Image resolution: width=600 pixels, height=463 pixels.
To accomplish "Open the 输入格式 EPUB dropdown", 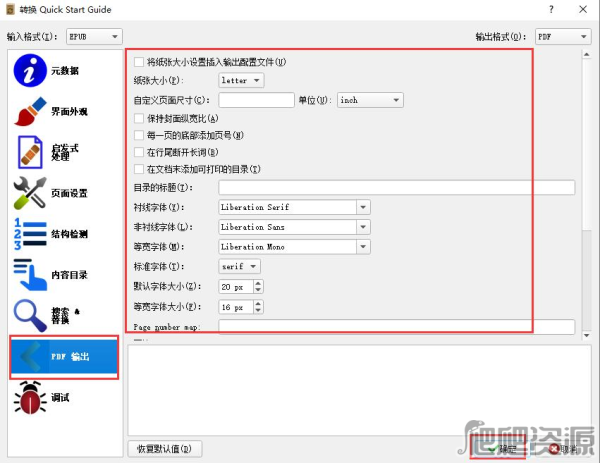I will coord(93,36).
